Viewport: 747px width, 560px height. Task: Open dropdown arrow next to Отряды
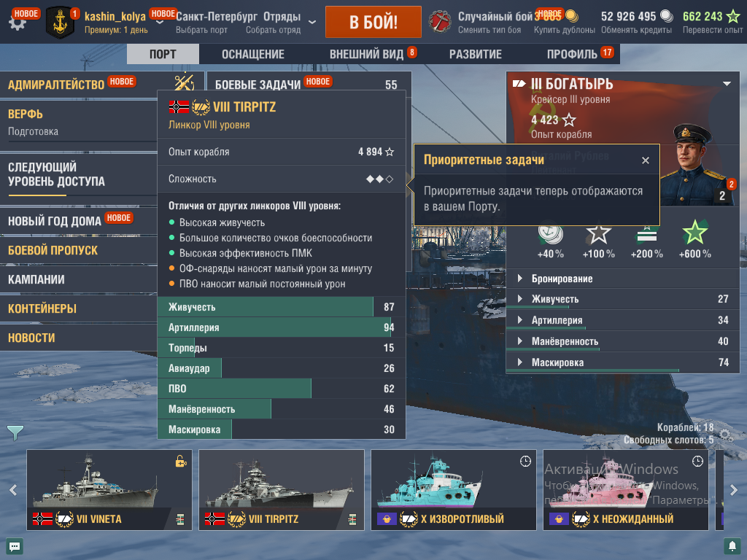(x=312, y=22)
